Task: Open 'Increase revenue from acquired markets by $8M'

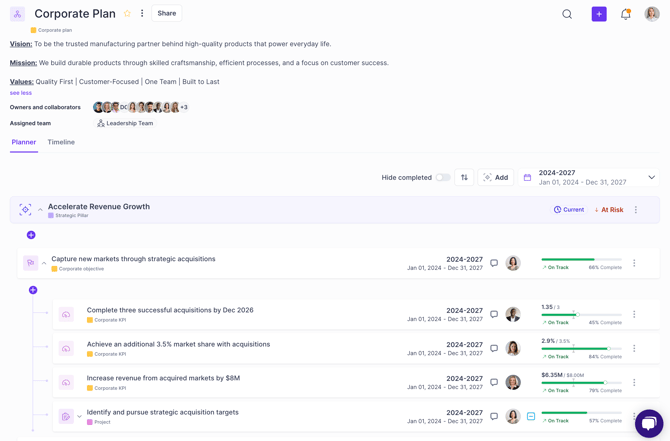Action: [x=163, y=378]
